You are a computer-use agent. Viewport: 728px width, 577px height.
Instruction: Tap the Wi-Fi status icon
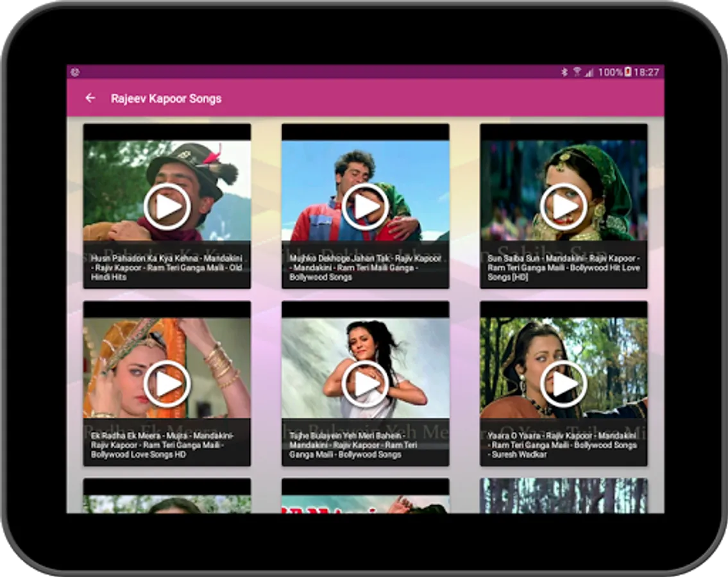point(577,72)
